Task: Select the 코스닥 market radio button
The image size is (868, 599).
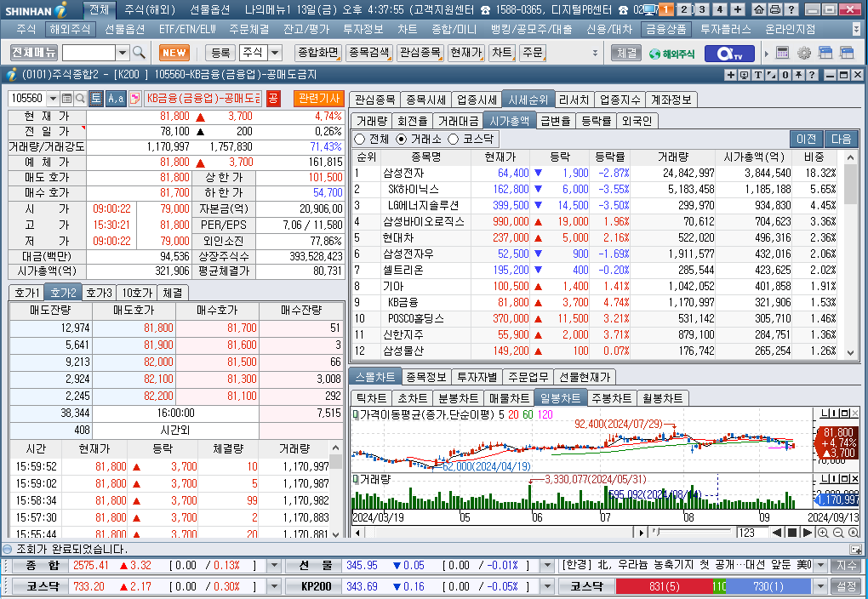Action: [x=453, y=139]
